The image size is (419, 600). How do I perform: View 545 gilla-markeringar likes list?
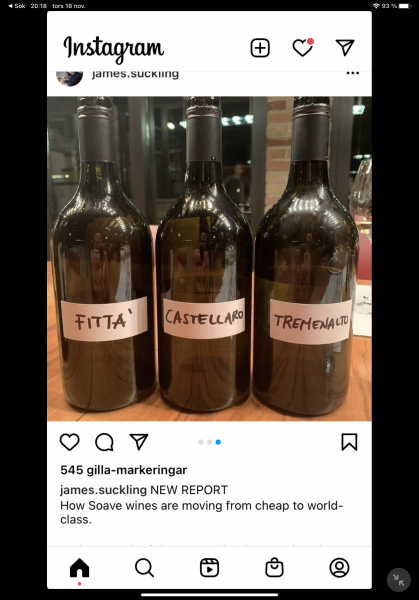point(124,470)
